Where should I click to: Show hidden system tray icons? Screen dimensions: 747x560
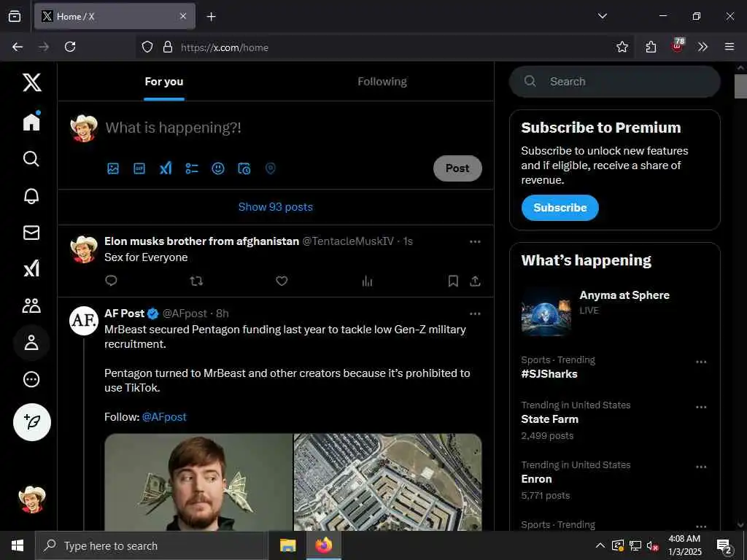[600, 545]
